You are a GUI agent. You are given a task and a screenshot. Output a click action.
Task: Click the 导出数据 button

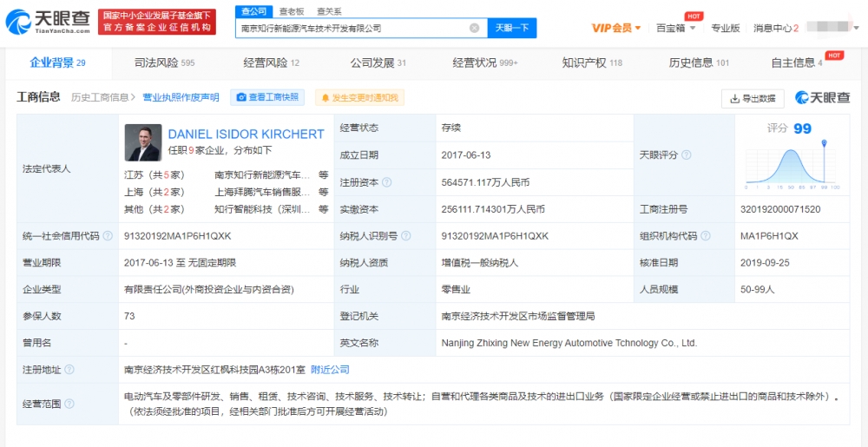[x=753, y=98]
